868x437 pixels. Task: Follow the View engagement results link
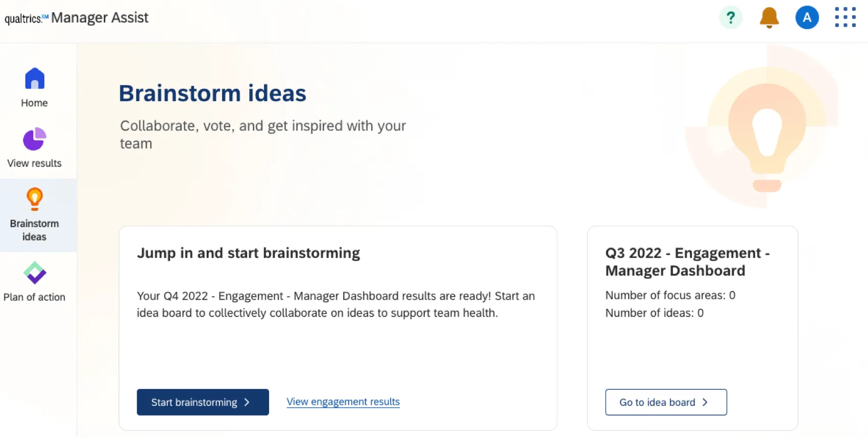click(x=343, y=402)
